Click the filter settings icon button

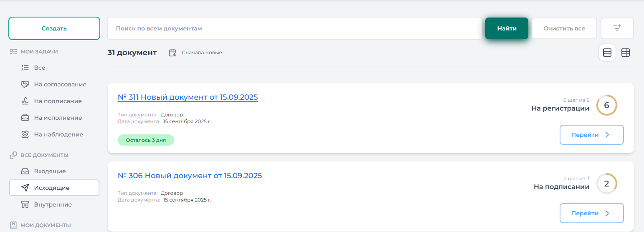617,28
